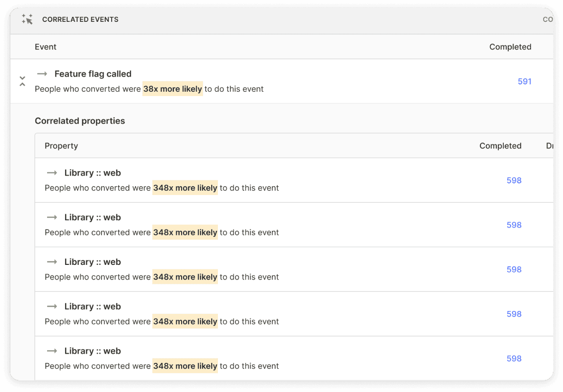Click the Property column header
This screenshot has height=392, width=563.
[61, 146]
